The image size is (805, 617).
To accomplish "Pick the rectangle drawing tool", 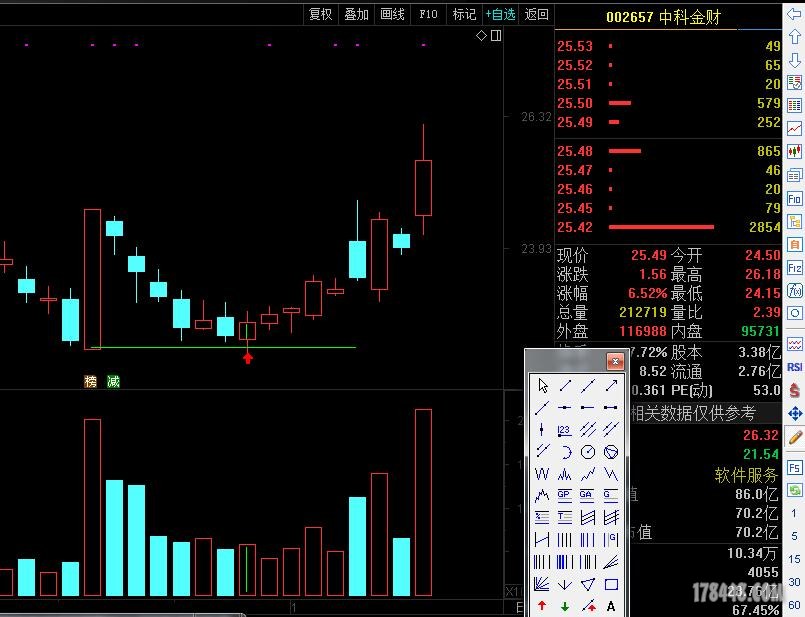I will pos(610,584).
